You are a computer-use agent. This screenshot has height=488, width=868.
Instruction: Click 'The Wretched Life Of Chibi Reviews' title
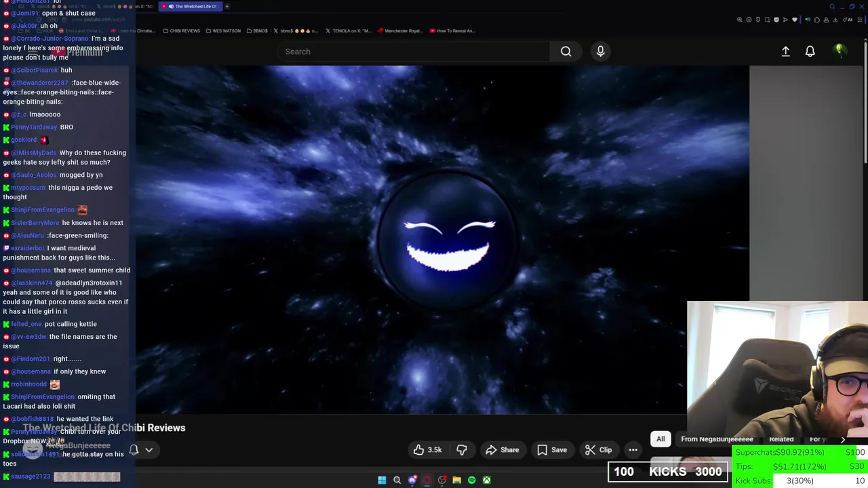pos(104,428)
